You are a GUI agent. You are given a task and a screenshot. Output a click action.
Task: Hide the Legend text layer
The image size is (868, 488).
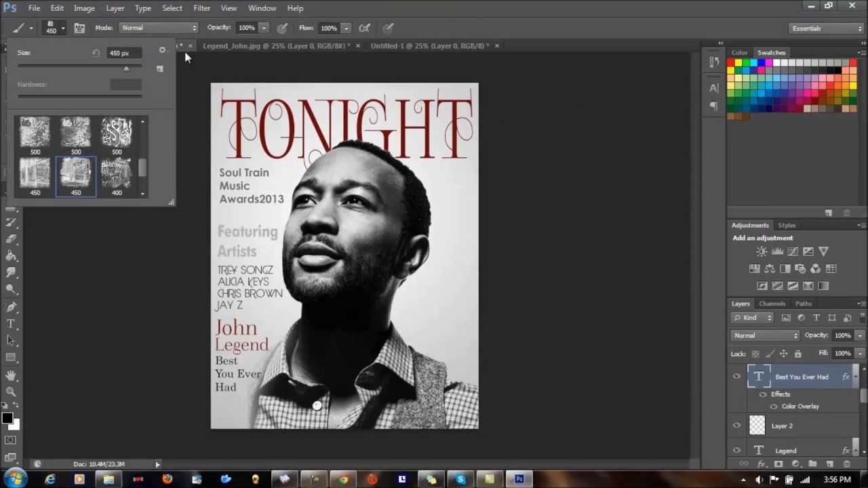click(x=736, y=450)
